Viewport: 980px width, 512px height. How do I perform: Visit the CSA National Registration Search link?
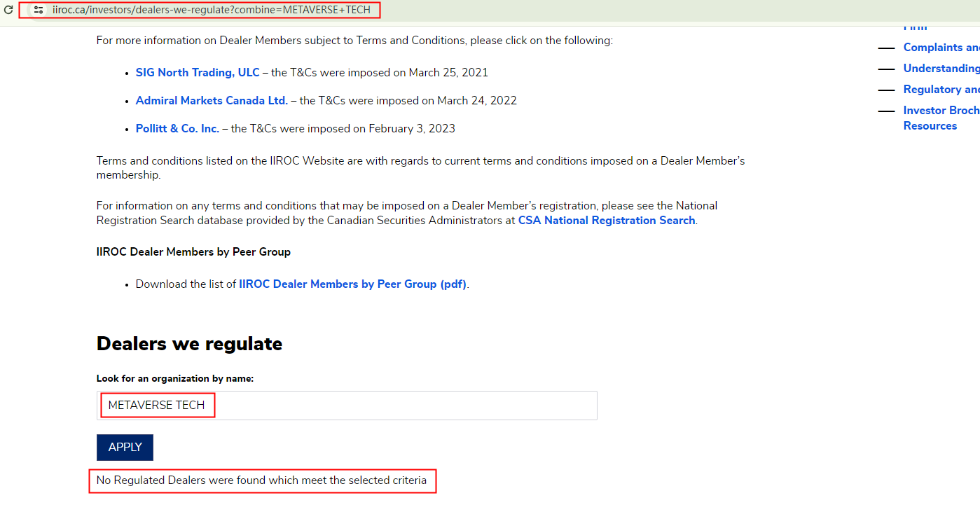[x=606, y=221]
